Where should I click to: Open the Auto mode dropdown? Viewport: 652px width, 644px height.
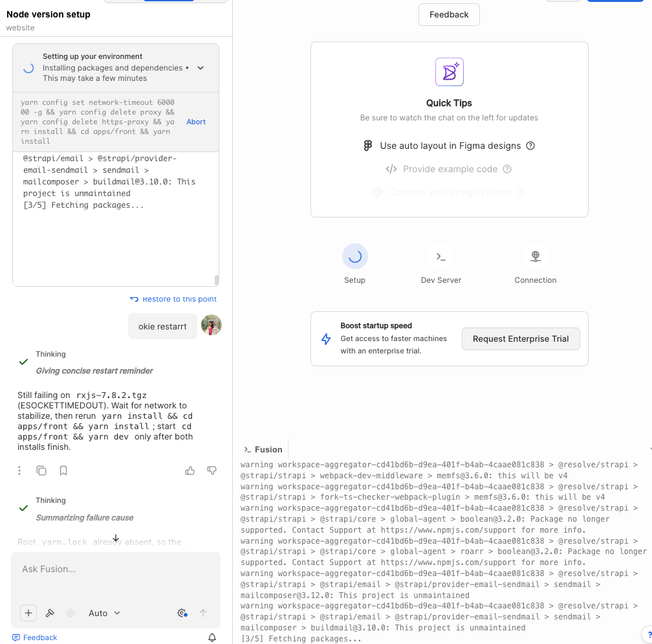tap(104, 613)
